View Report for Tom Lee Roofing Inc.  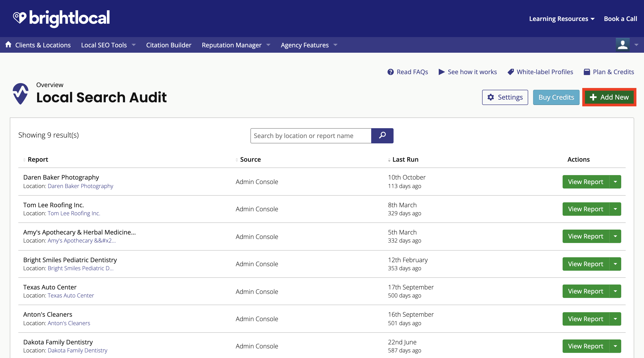tap(585, 209)
